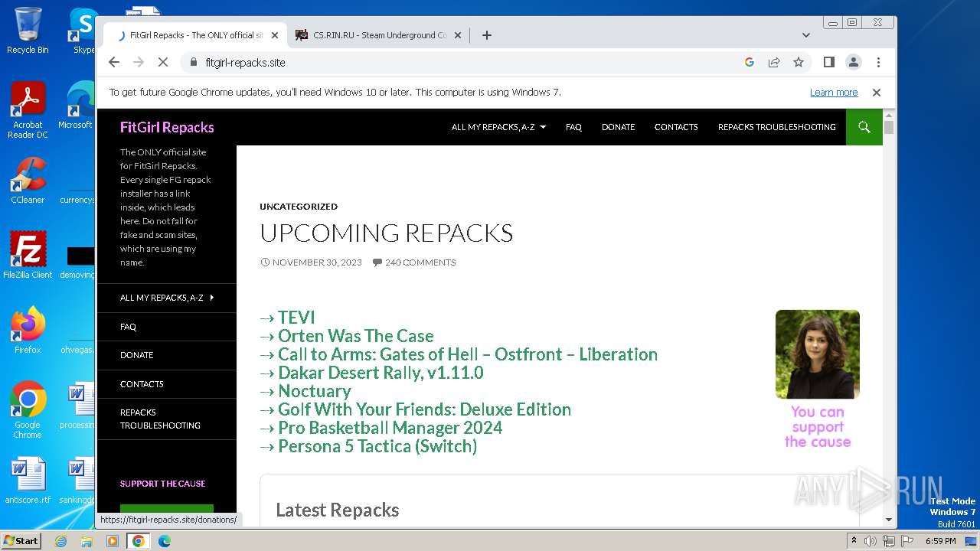The image size is (980, 551).
Task: Click the page vertical scrollbar thumb
Action: click(888, 127)
